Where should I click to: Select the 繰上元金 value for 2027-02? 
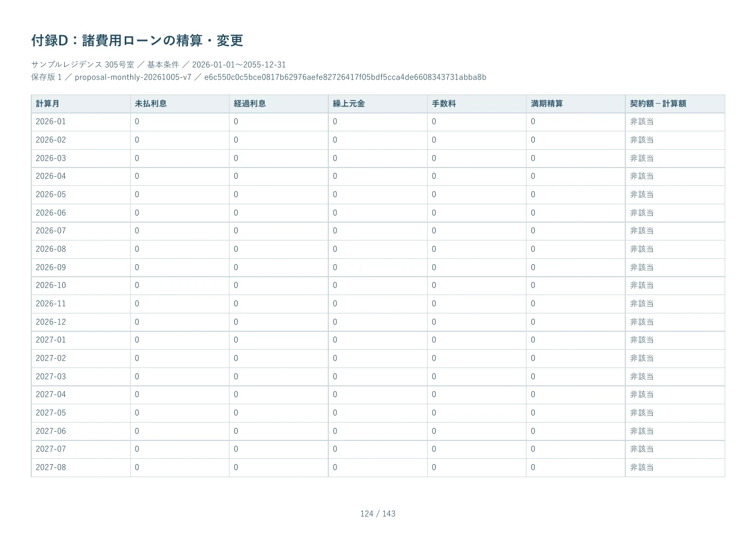tap(377, 358)
